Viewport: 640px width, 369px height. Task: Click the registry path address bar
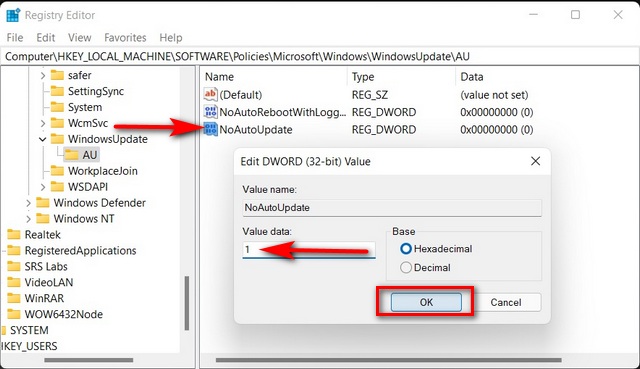tap(320, 56)
